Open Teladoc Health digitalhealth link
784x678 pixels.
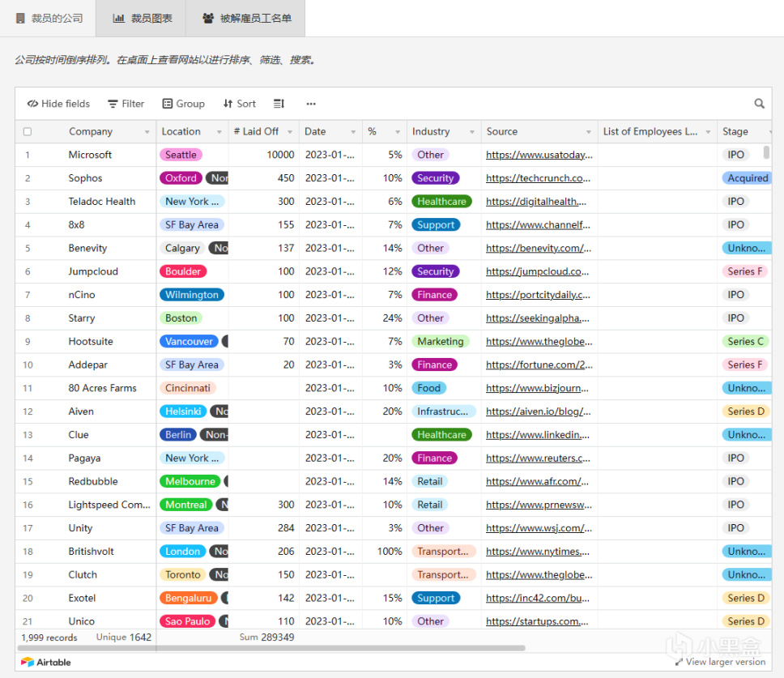[536, 202]
